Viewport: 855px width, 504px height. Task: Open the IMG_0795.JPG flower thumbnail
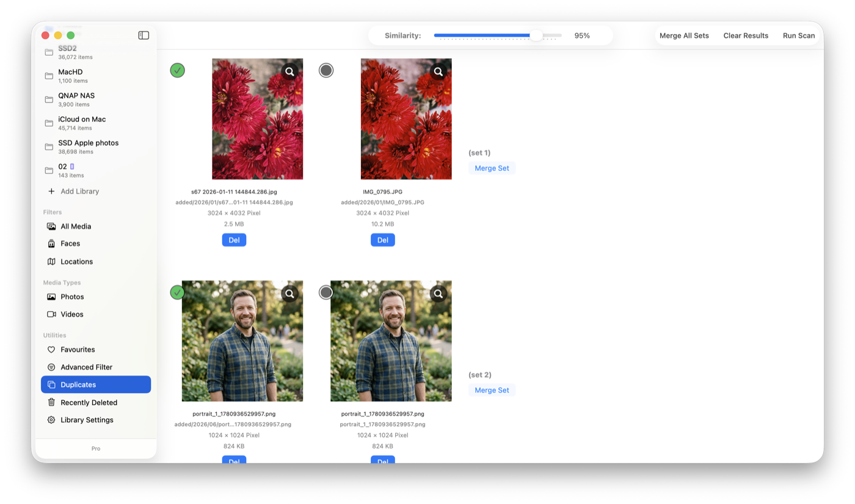tap(406, 119)
